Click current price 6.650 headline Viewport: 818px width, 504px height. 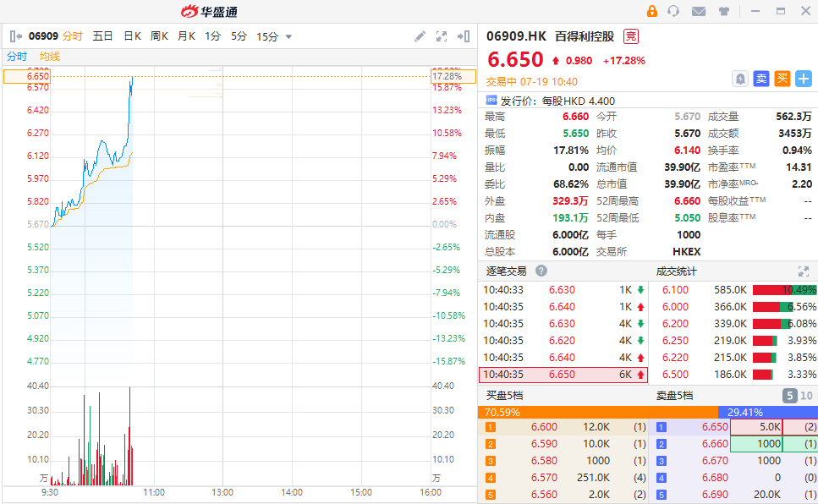[515, 59]
